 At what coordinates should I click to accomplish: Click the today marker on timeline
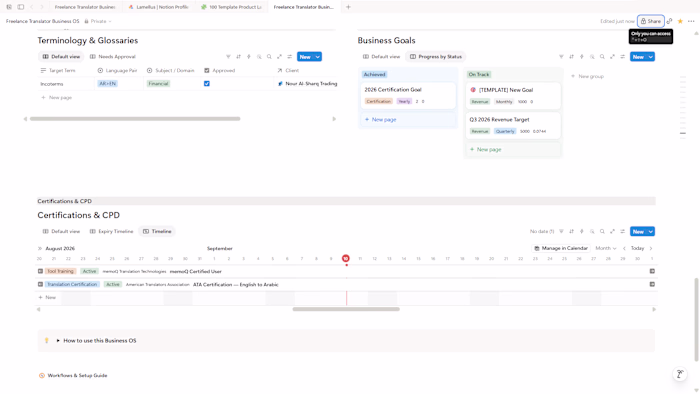[346, 258]
